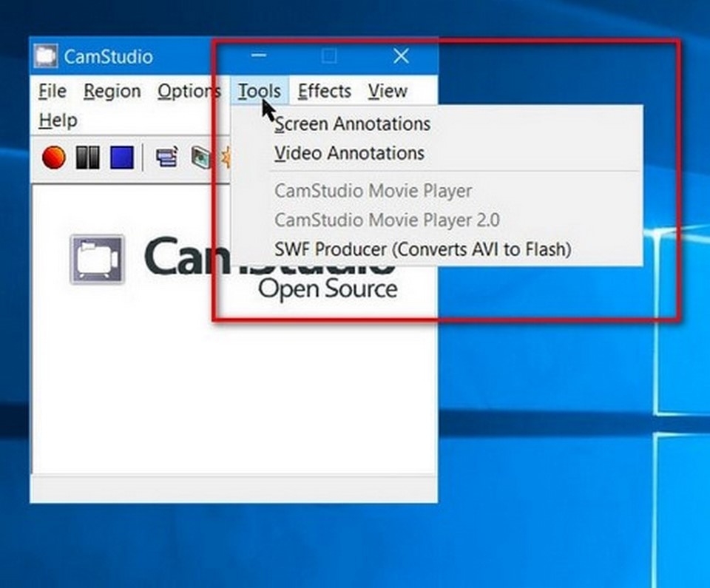Pause recording with the Pause button
The height and width of the screenshot is (588, 710).
tap(88, 158)
